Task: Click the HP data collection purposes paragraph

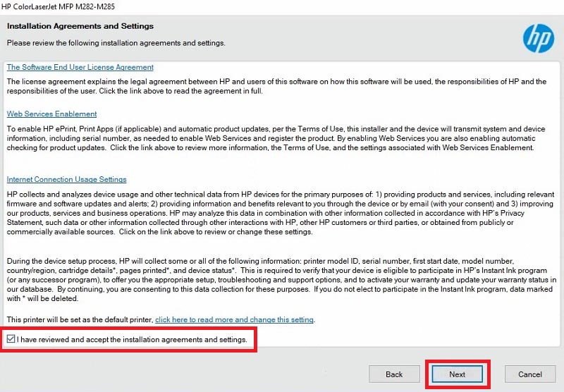Action: (x=275, y=213)
